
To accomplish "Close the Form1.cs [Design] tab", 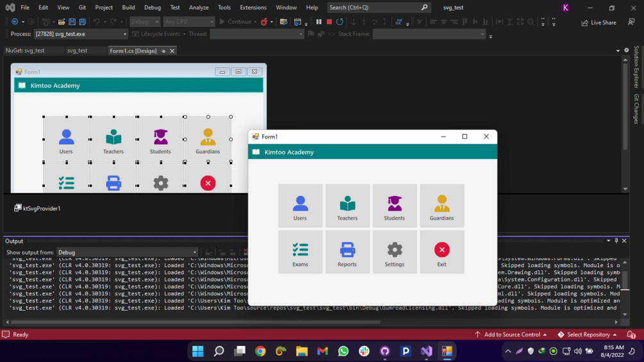I will 172,51.
